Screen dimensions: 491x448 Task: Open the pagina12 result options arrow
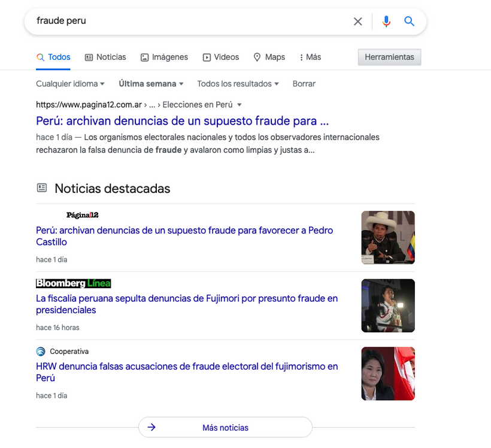click(240, 105)
